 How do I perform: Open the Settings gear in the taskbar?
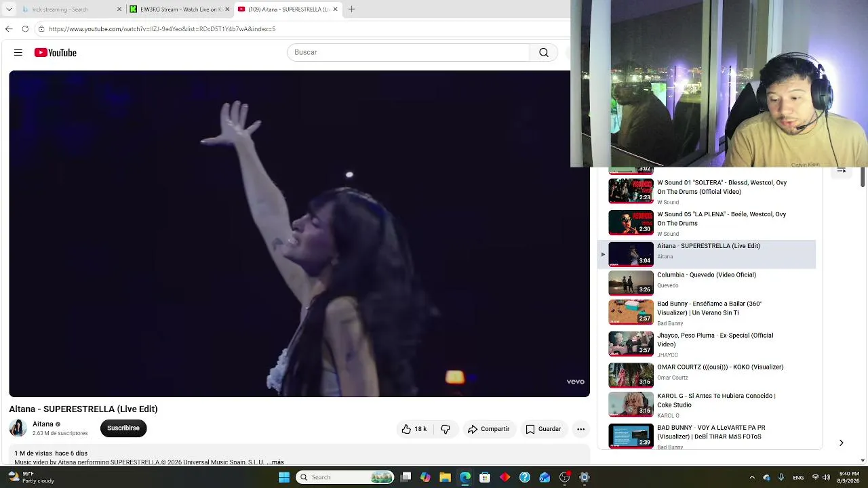[x=585, y=477]
